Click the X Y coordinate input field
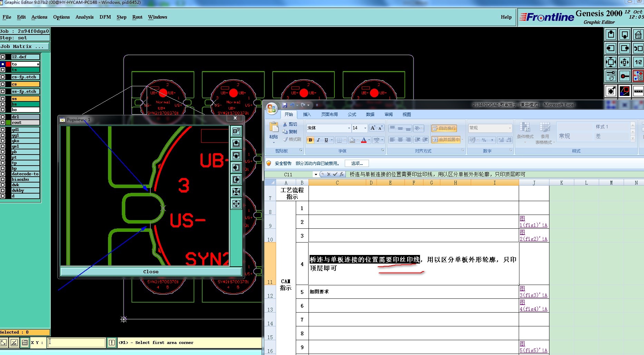The image size is (644, 355). coord(76,343)
